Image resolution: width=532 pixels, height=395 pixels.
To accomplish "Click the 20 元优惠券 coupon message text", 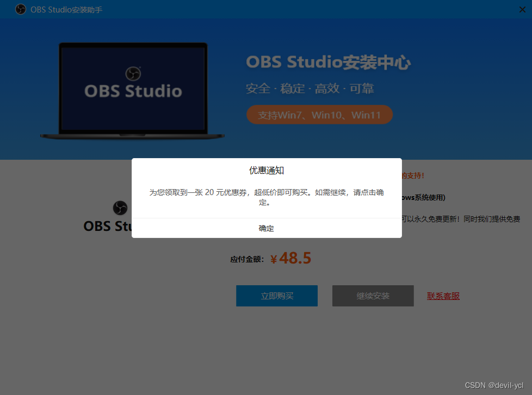I will pyautogui.click(x=266, y=197).
